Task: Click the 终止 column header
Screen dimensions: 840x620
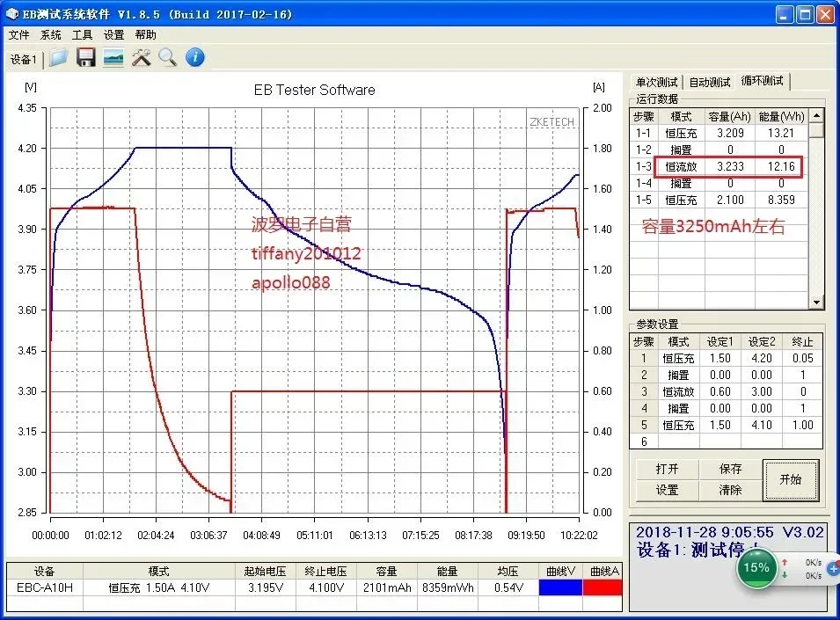Action: pyautogui.click(x=802, y=341)
